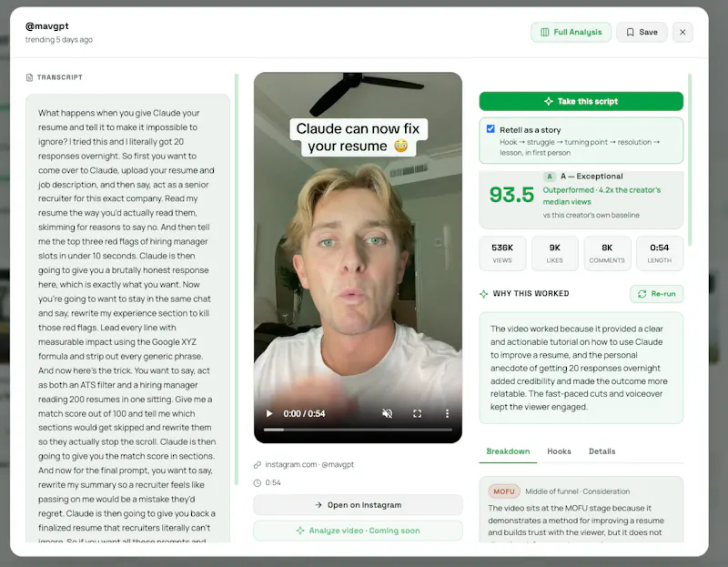
Task: Click the 'Middle of funnel · Consideration' label
Action: pos(578,491)
